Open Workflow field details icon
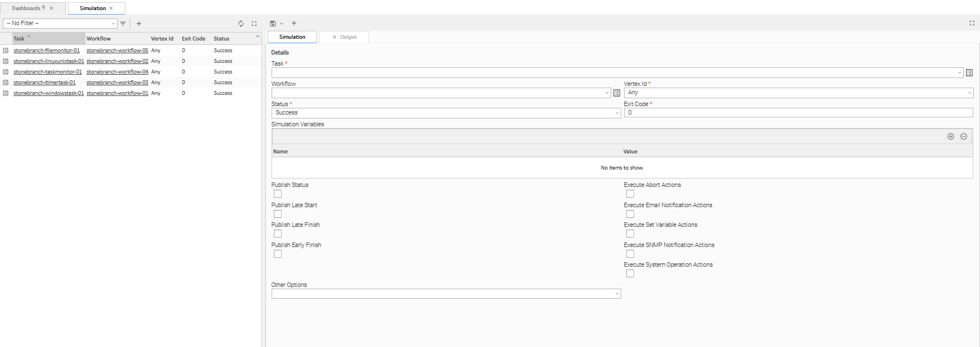This screenshot has height=347, width=980. coord(617,93)
